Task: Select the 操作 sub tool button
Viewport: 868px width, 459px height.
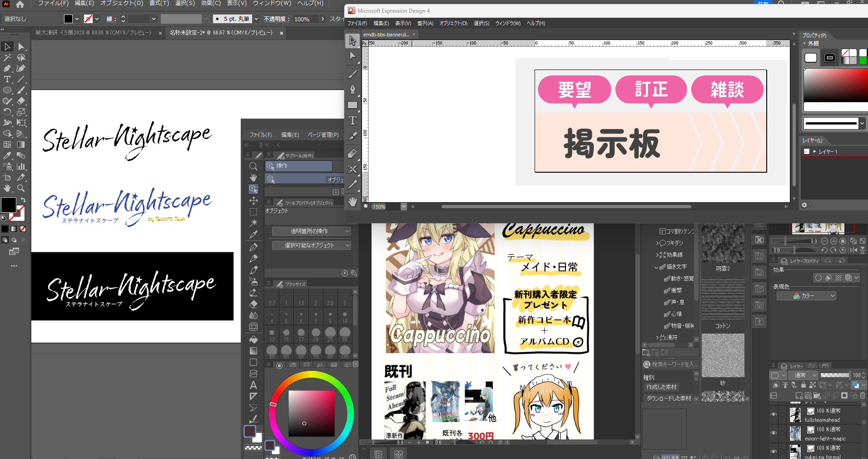Action: click(x=299, y=166)
